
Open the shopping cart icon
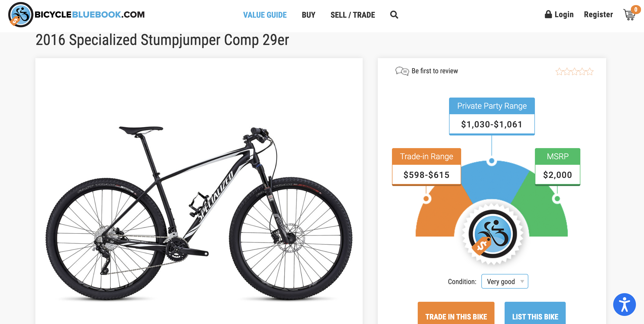coord(629,15)
